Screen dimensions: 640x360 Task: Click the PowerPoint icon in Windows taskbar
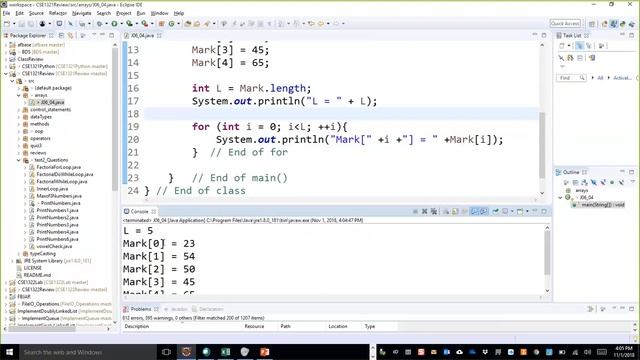pyautogui.click(x=264, y=352)
